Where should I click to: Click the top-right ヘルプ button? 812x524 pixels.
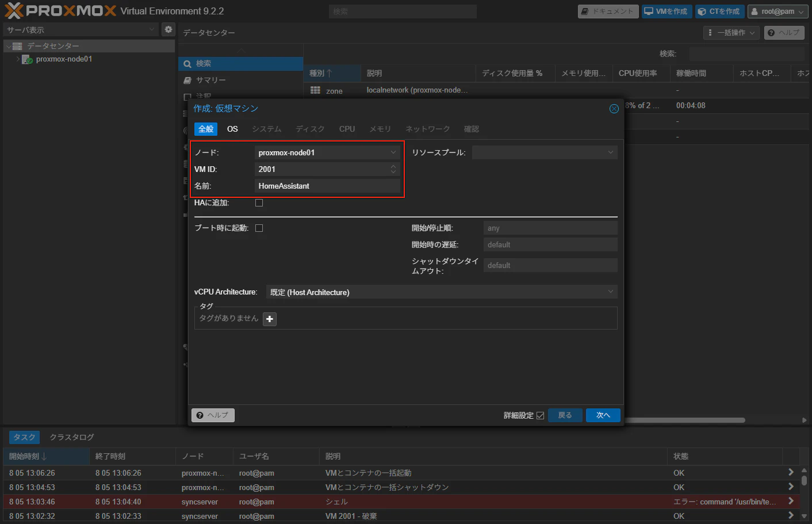784,33
